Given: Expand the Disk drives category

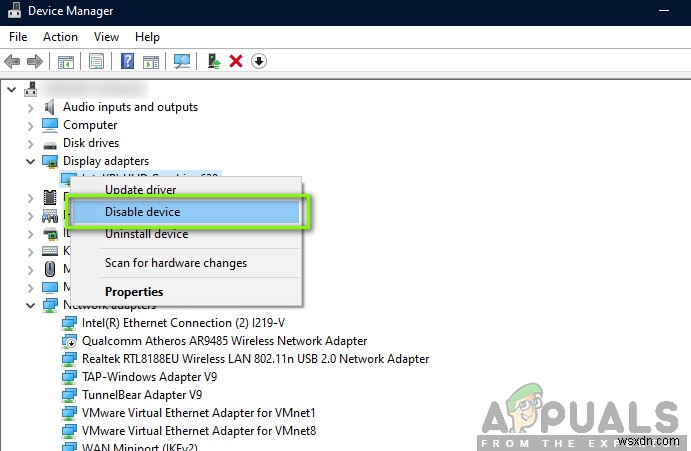Looking at the screenshot, I should [30, 144].
